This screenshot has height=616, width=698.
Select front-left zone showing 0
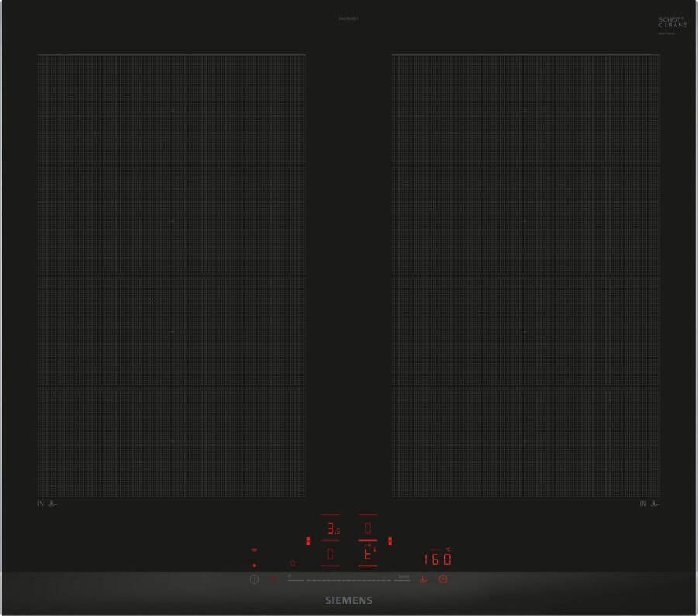pos(331,554)
